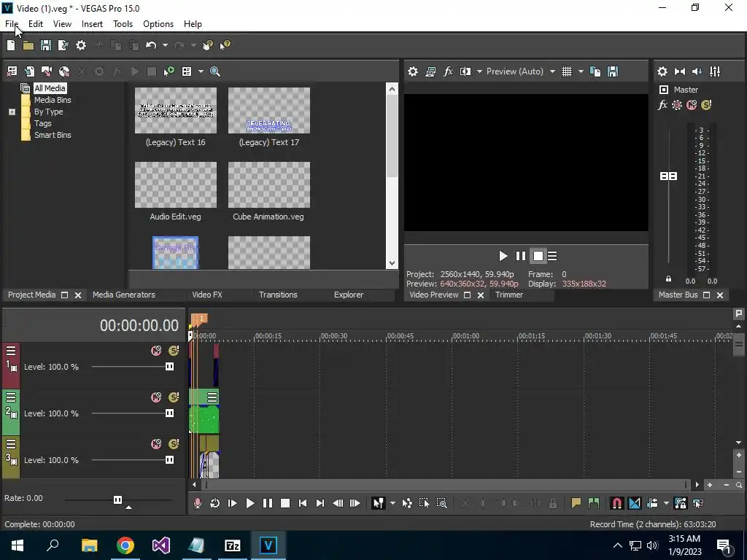The height and width of the screenshot is (560, 747).
Task: Click the Render As icon
Action: [x=63, y=45]
